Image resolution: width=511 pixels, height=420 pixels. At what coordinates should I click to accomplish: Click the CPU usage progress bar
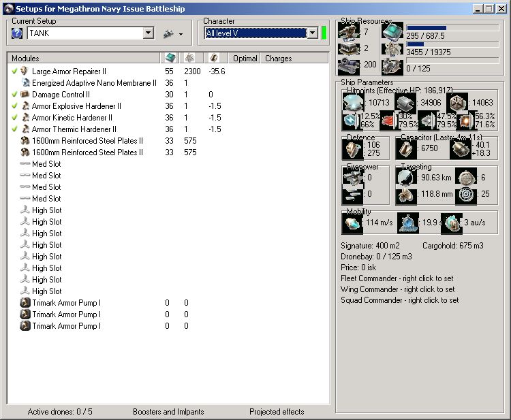pyautogui.click(x=452, y=28)
